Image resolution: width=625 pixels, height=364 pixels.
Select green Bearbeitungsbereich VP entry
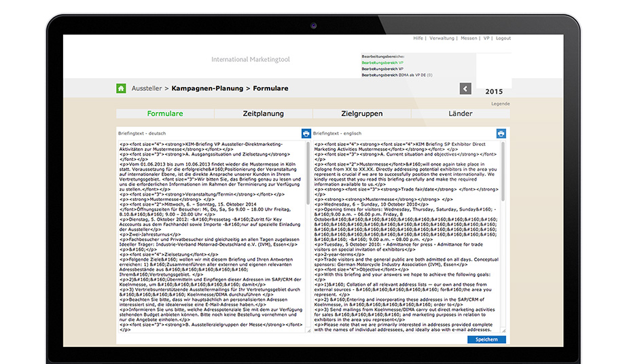pyautogui.click(x=382, y=62)
